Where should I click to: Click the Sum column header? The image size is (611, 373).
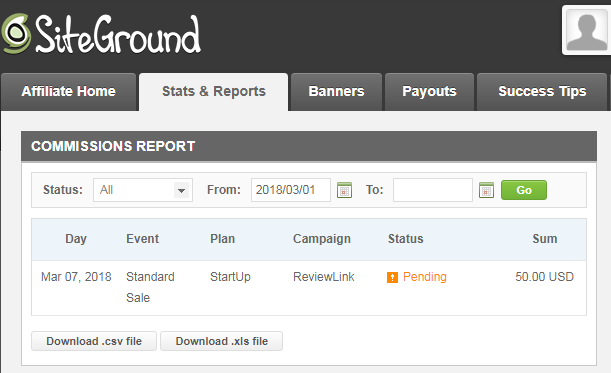coord(545,239)
